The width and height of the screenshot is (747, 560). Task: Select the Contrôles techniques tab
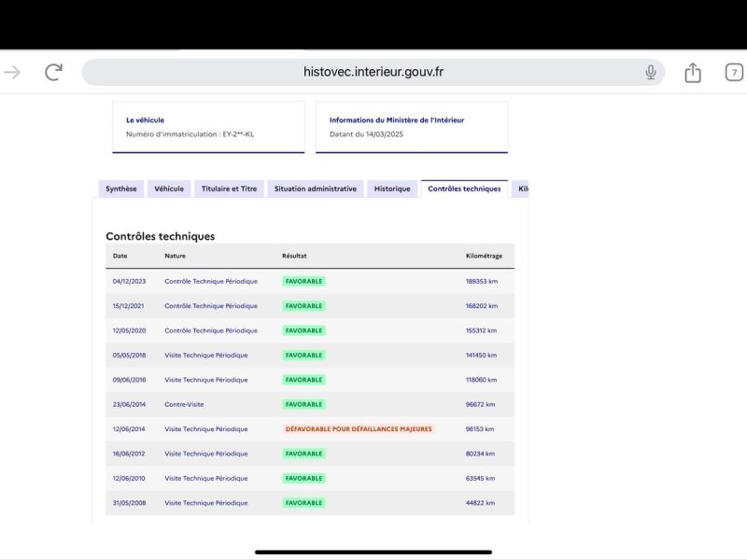click(x=464, y=189)
